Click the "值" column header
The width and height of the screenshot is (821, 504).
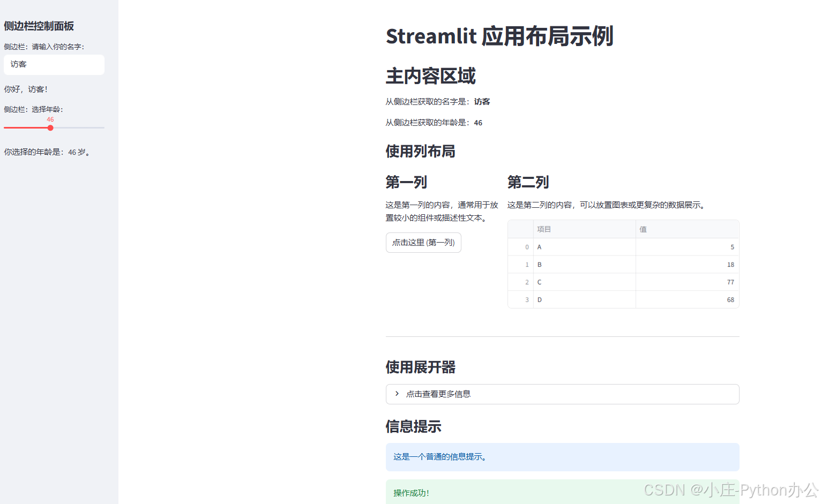click(x=643, y=229)
